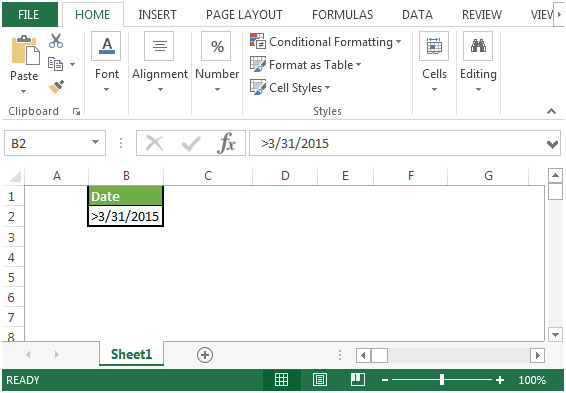The image size is (566, 393).
Task: Expand the Cell Styles menu
Action: click(x=327, y=88)
